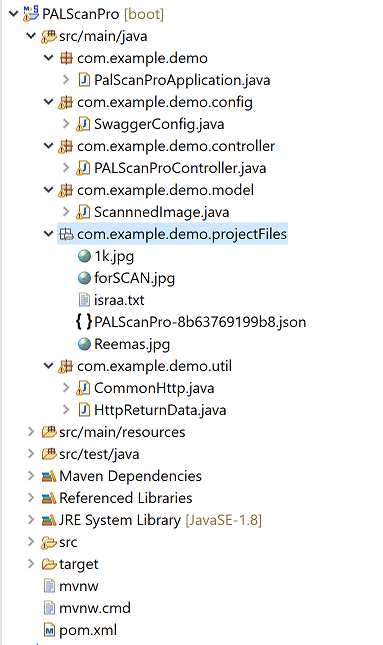Click the text file icon for israa.txt
The image size is (383, 645).
point(84,300)
